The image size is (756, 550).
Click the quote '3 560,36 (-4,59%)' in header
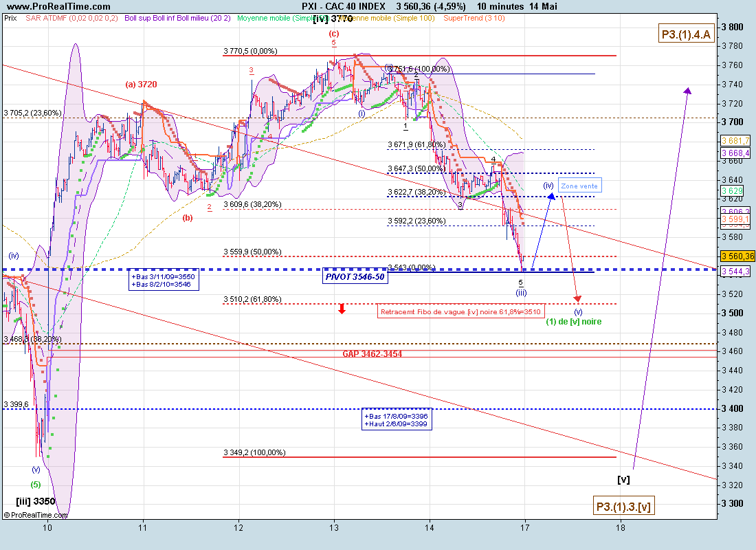click(x=431, y=6)
